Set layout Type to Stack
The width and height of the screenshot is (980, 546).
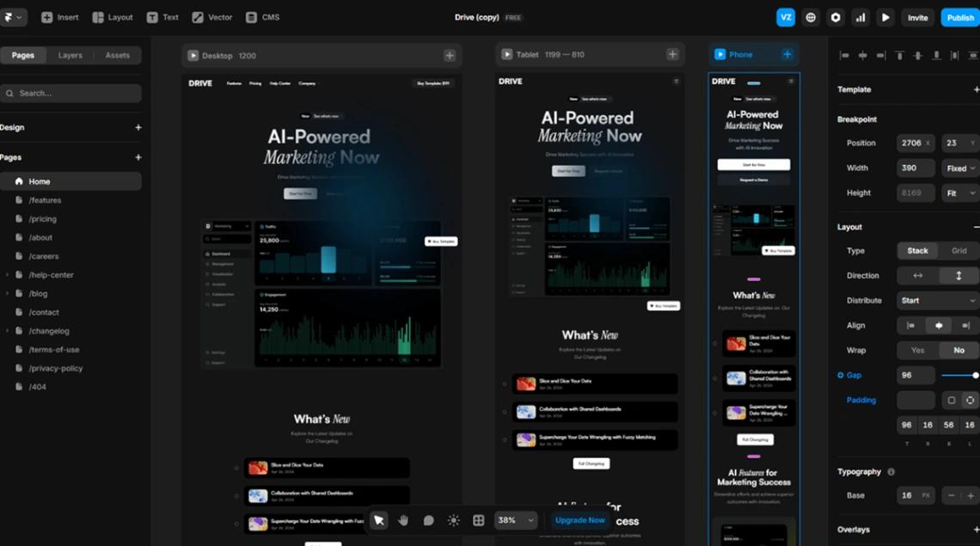click(917, 251)
